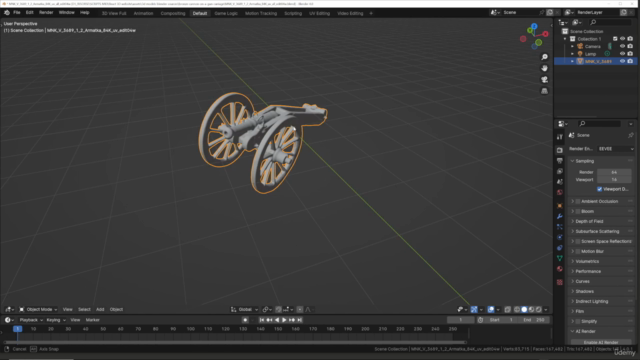This screenshot has height=360, width=640.
Task: Enable Screen Space Reflections checkbox
Action: coord(578,241)
